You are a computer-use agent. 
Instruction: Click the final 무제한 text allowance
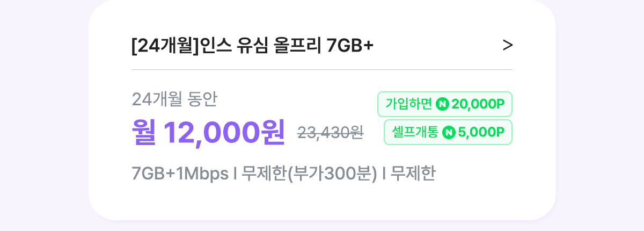click(x=413, y=174)
